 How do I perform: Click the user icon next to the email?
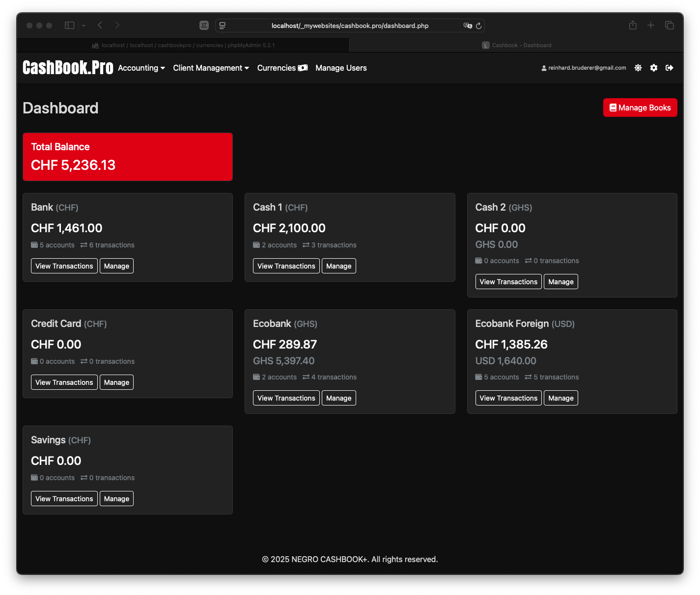(543, 68)
